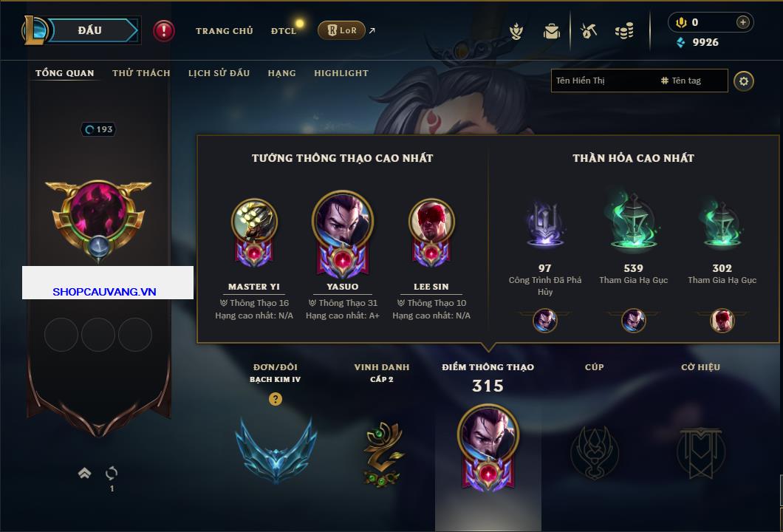Click the red alert notification icon
Screen dimensions: 783x532
click(x=164, y=31)
